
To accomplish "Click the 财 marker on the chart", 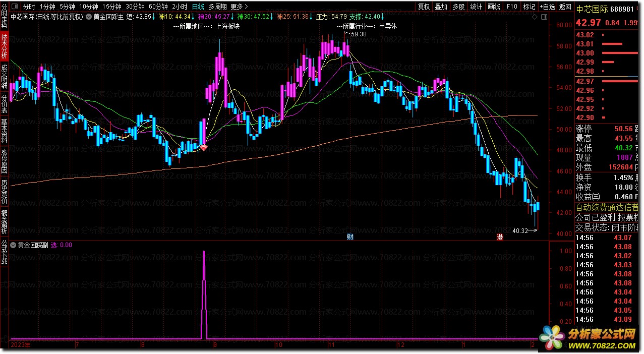I will tap(350, 237).
